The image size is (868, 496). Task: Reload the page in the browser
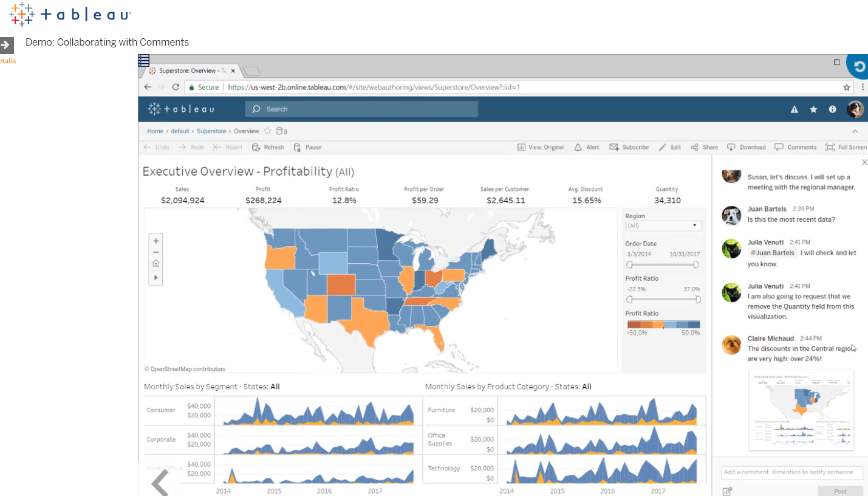coord(176,87)
